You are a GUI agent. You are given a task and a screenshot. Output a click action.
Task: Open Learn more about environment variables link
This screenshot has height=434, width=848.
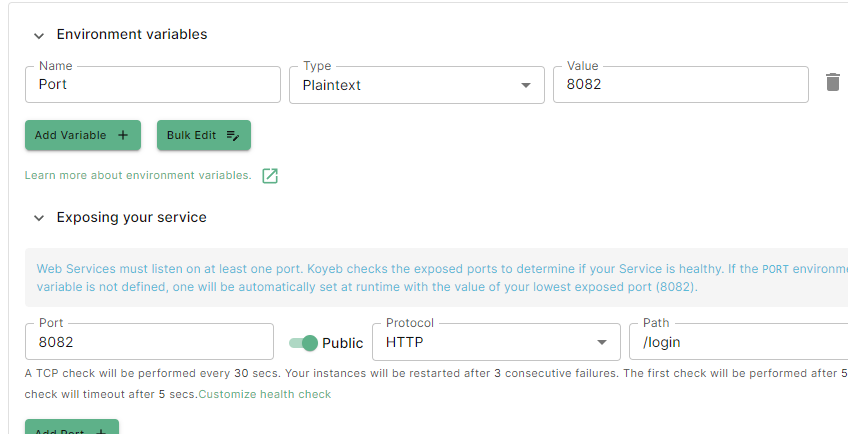(138, 176)
